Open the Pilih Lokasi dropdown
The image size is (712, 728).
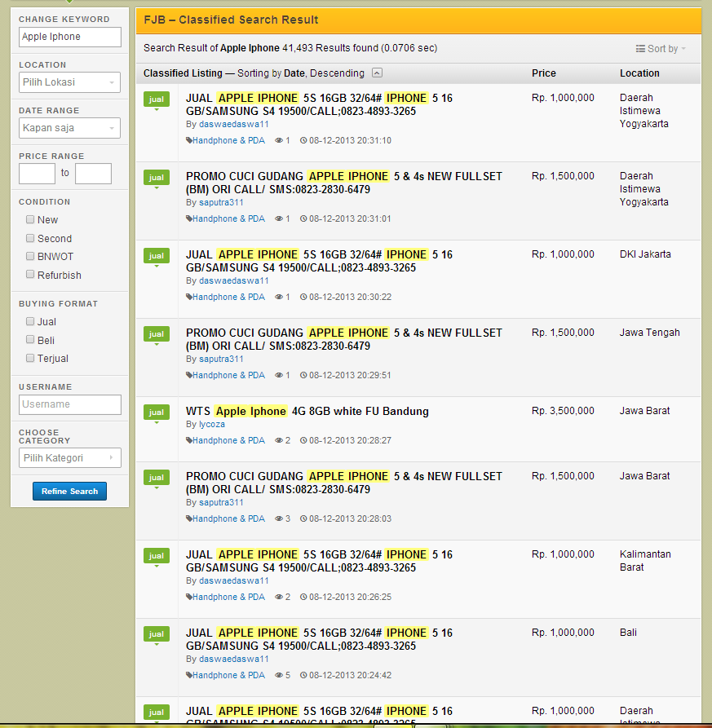click(x=69, y=82)
